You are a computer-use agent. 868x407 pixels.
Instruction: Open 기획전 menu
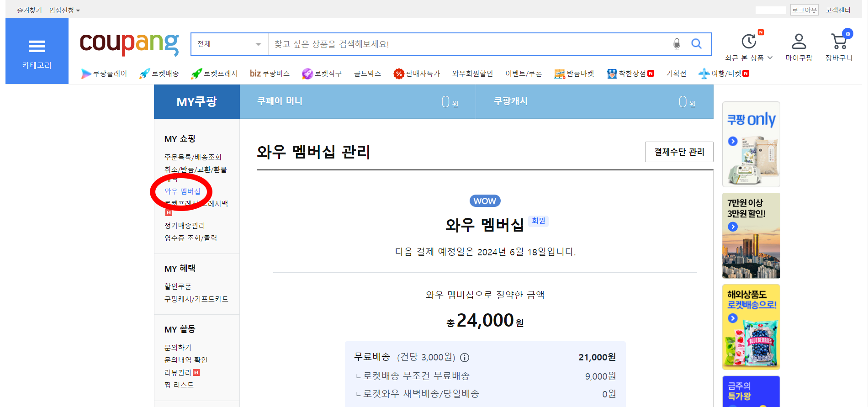click(676, 74)
